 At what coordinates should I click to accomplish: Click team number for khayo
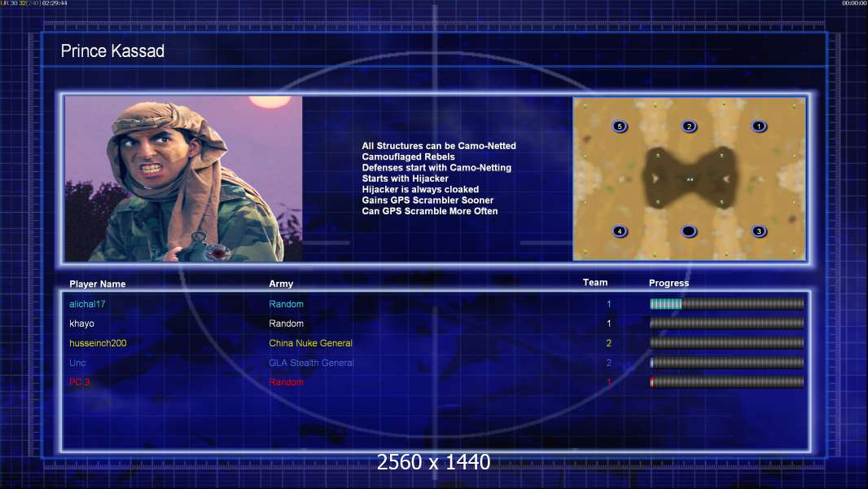(608, 324)
